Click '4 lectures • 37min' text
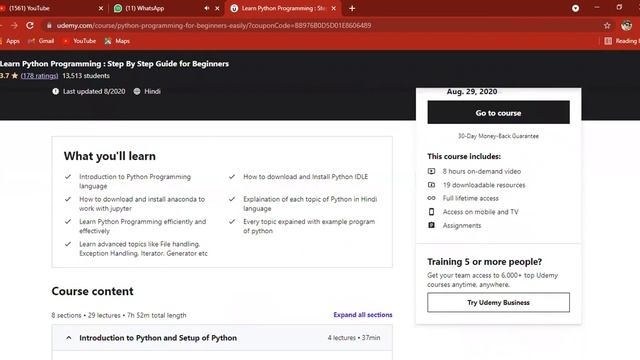Viewport: 640px width, 360px height. point(353,338)
